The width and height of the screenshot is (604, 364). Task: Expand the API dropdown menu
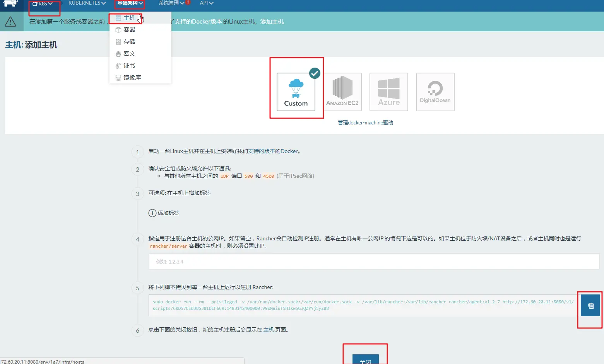(205, 3)
